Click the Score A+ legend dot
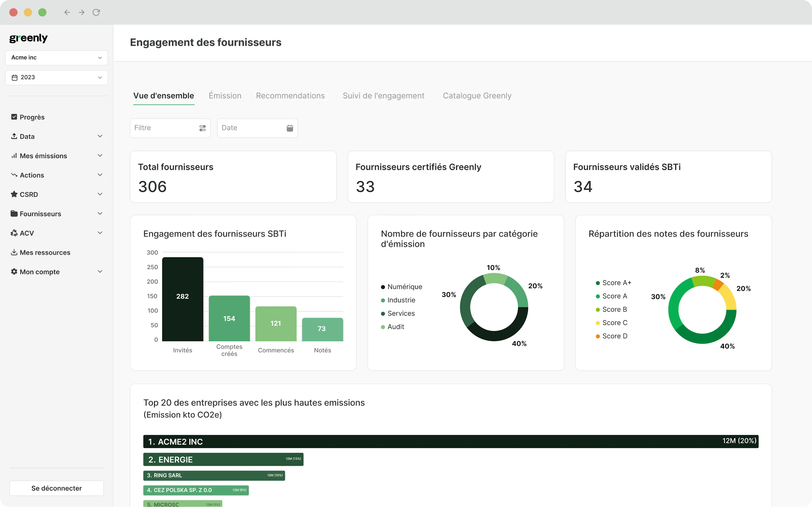812x507 pixels. [598, 283]
